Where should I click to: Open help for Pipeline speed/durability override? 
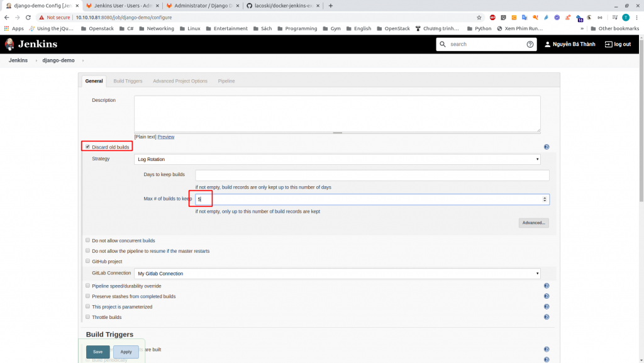tap(547, 286)
